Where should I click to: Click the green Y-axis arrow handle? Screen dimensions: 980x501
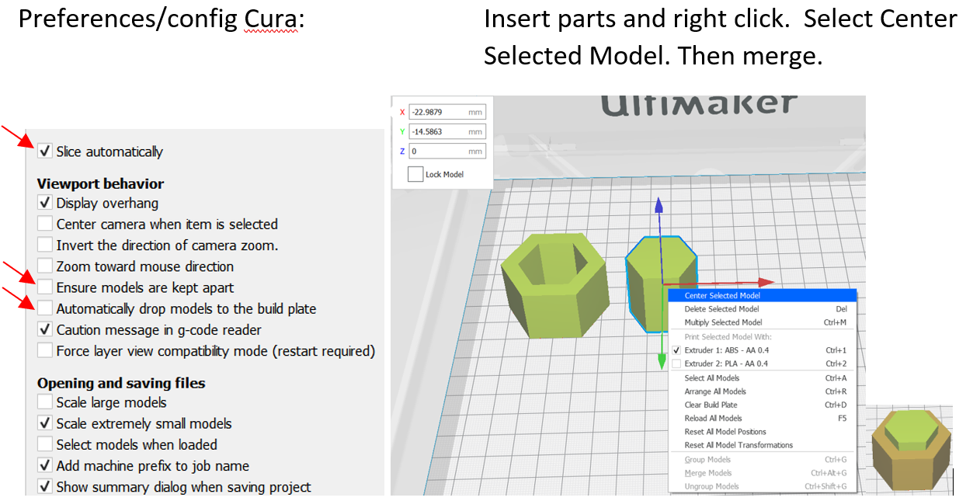click(661, 361)
